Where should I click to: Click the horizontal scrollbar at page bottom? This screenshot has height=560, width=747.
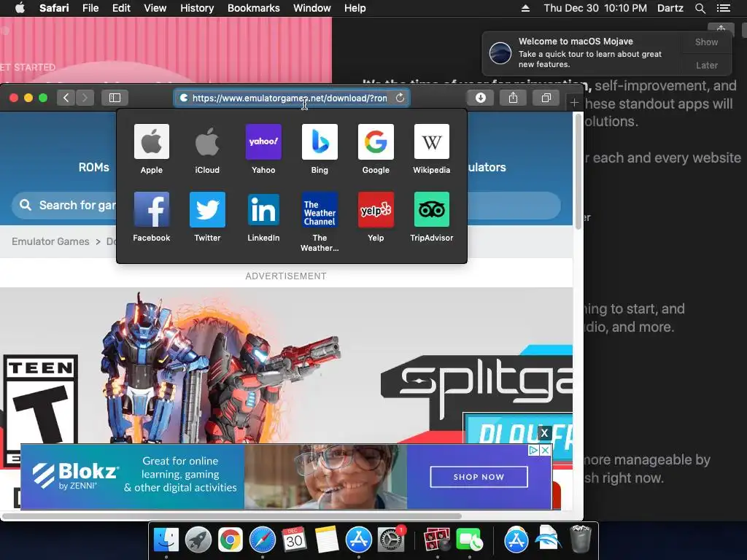(232, 516)
